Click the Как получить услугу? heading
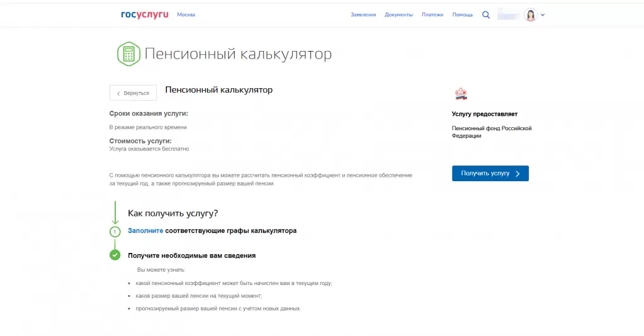Screen dimensions: 644x336 (172, 213)
